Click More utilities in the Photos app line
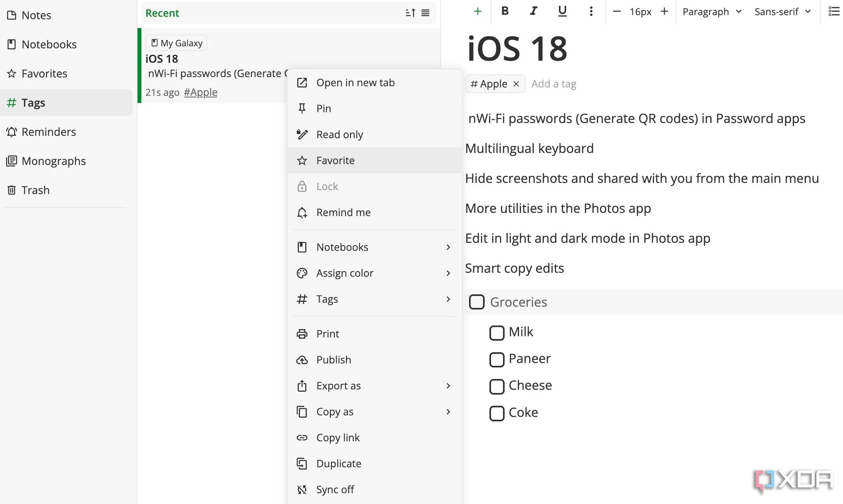 coord(558,208)
